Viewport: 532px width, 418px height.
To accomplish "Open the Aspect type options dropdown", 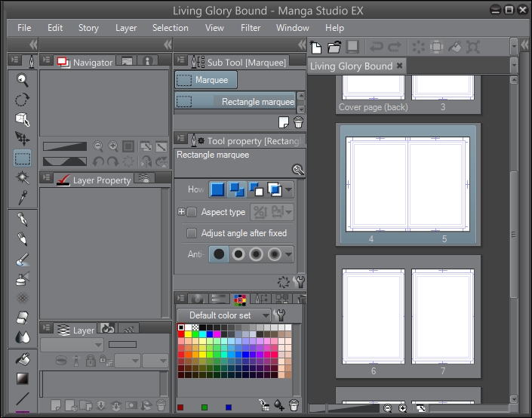I will pyautogui.click(x=288, y=212).
